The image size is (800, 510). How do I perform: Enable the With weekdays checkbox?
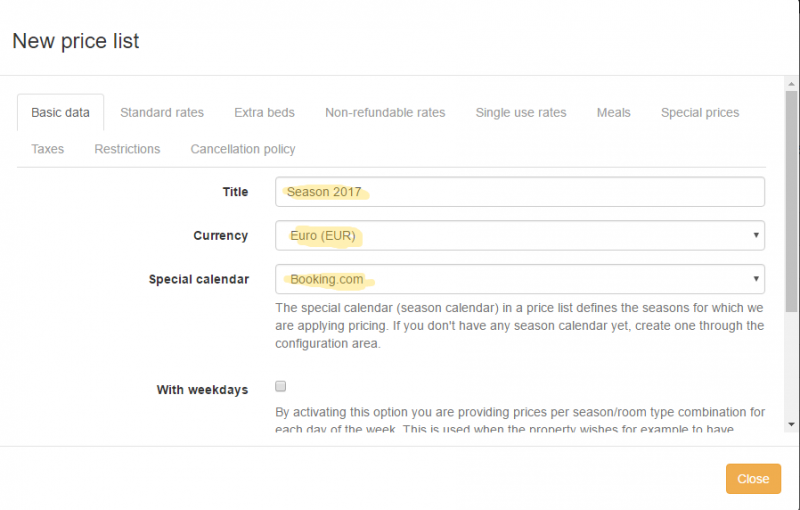pyautogui.click(x=281, y=386)
